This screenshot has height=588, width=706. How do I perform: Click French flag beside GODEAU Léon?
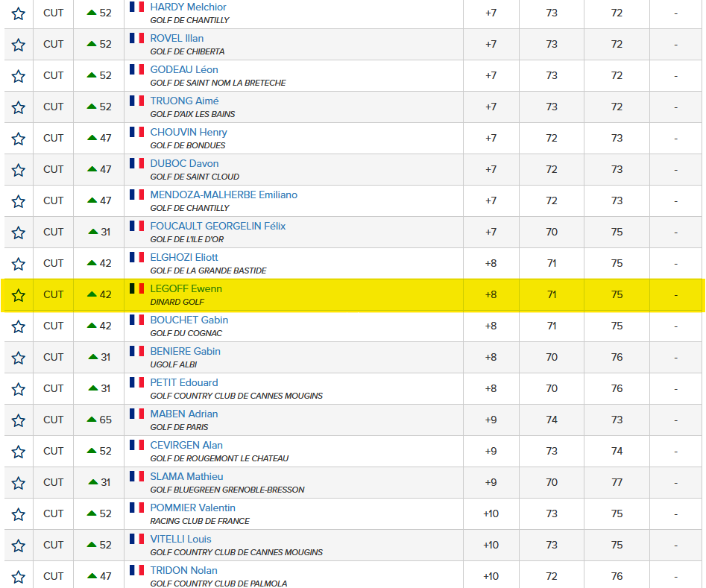coord(136,69)
